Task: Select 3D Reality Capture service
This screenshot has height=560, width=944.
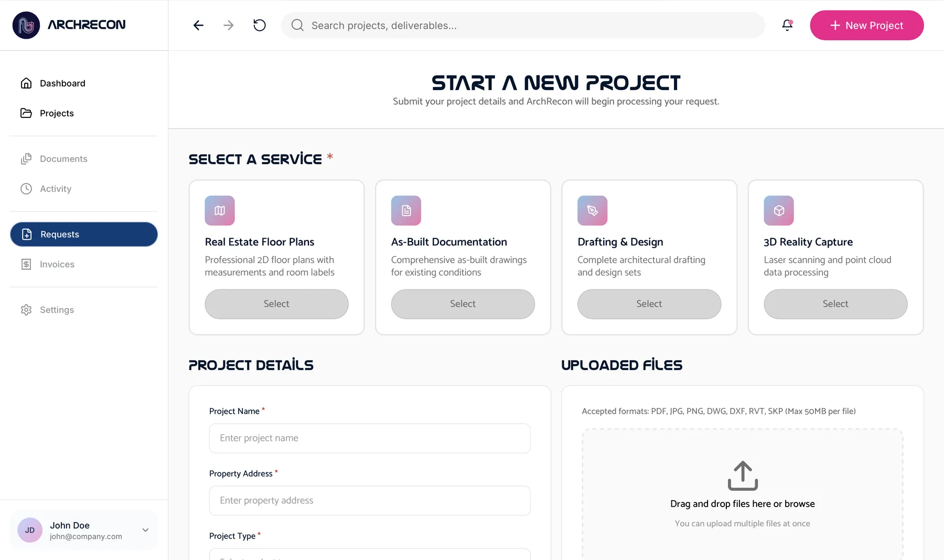Action: 835,304
